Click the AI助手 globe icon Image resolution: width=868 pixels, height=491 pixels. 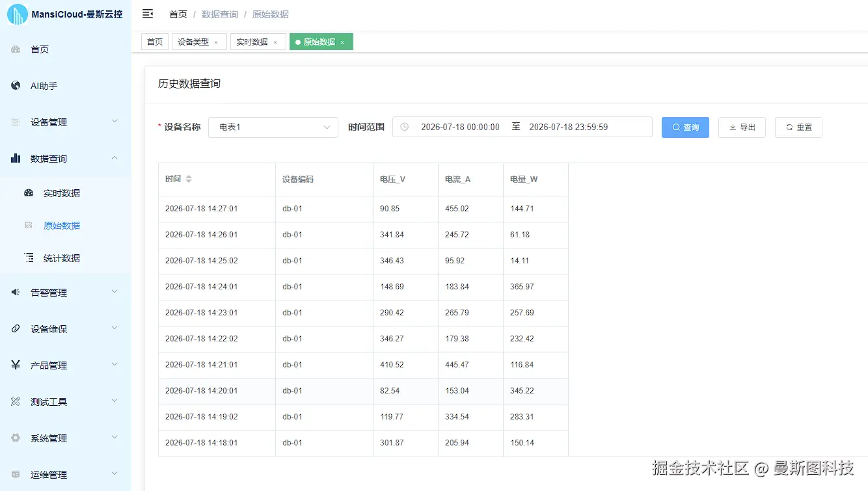(x=16, y=86)
